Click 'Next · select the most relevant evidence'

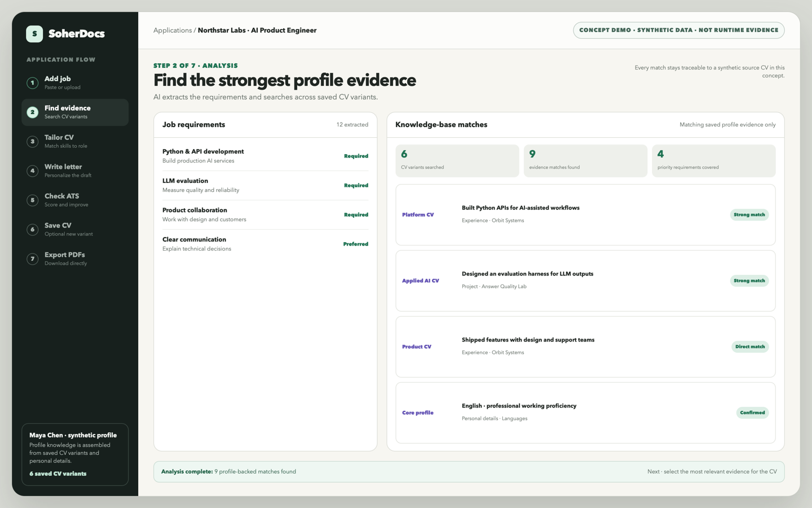[x=712, y=472]
